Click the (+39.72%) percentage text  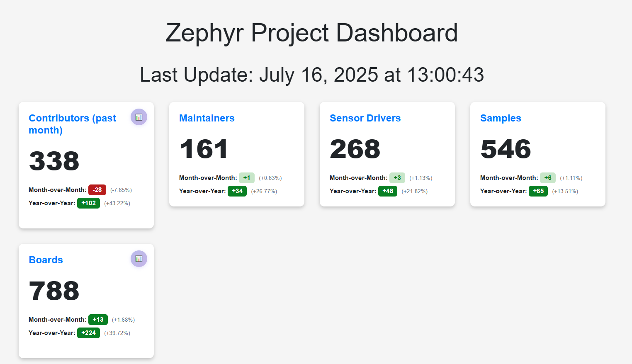117,333
